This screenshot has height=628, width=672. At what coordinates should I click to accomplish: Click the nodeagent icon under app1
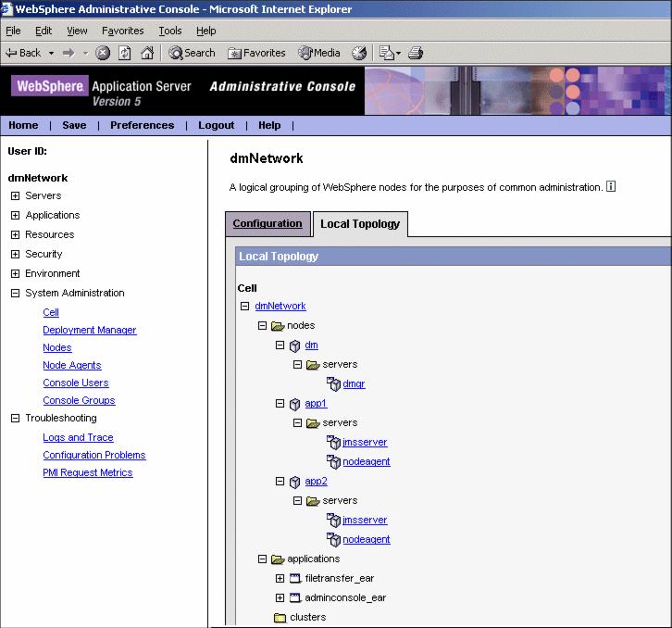pyautogui.click(x=333, y=462)
